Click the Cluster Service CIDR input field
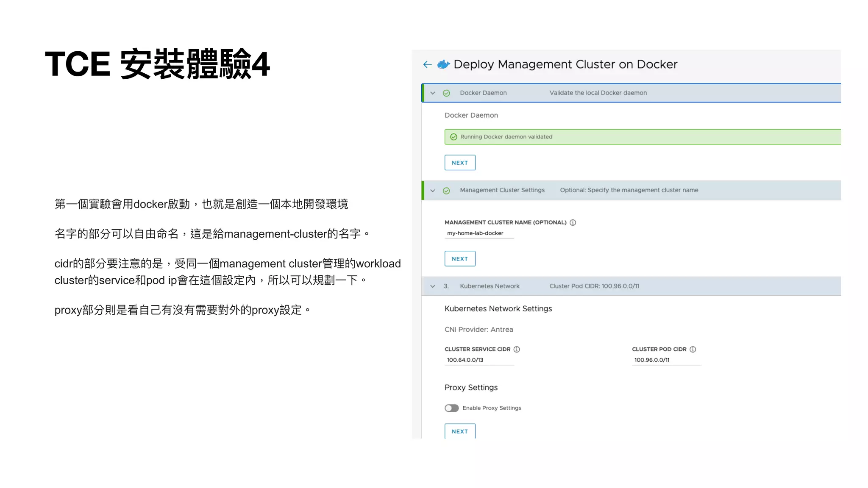The height and width of the screenshot is (488, 868). click(479, 360)
